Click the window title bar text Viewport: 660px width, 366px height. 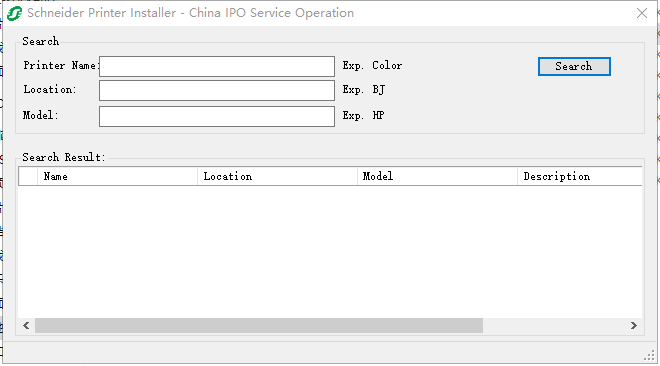point(191,13)
